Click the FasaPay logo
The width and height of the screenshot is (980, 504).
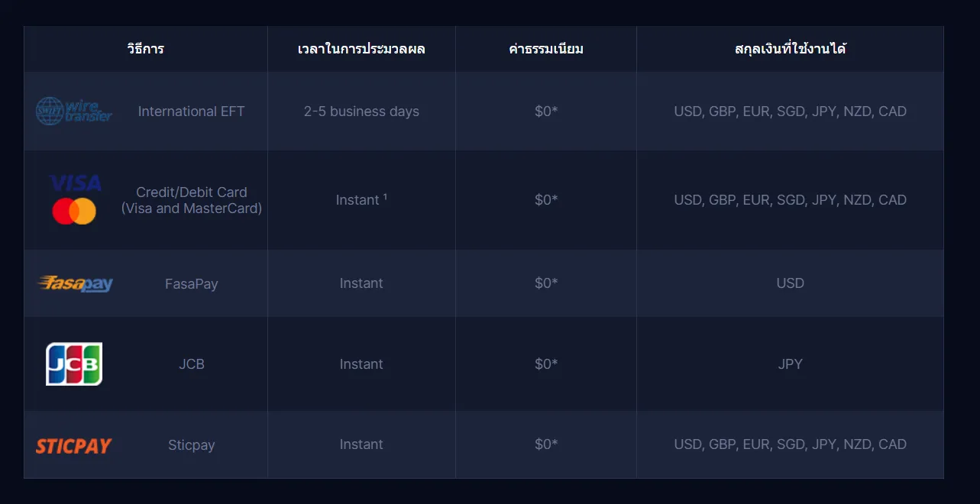pyautogui.click(x=75, y=283)
